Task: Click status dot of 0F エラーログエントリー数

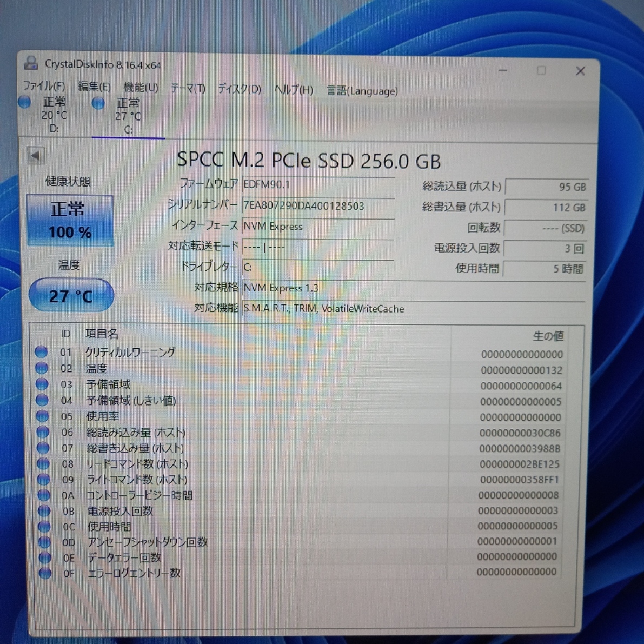Action: [45, 573]
